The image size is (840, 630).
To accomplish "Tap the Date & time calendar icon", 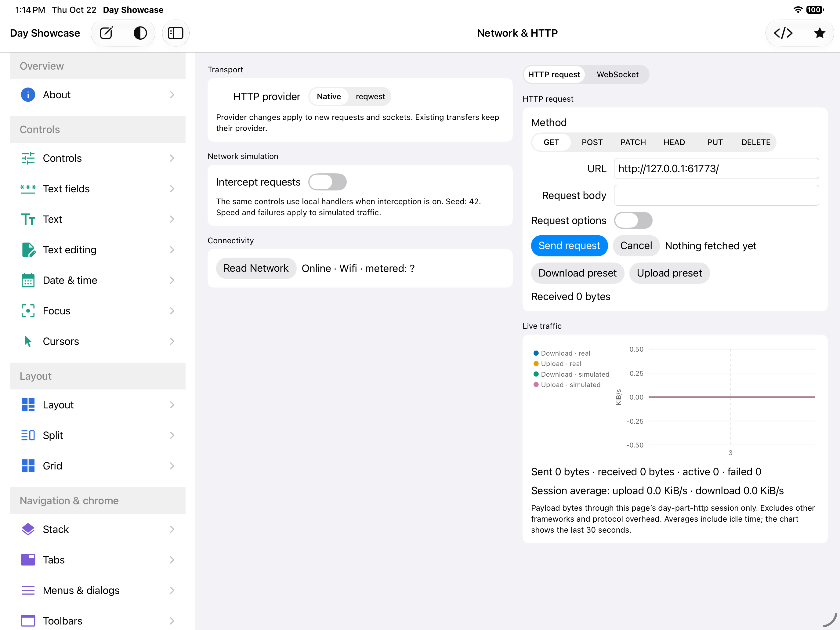I will 28,280.
